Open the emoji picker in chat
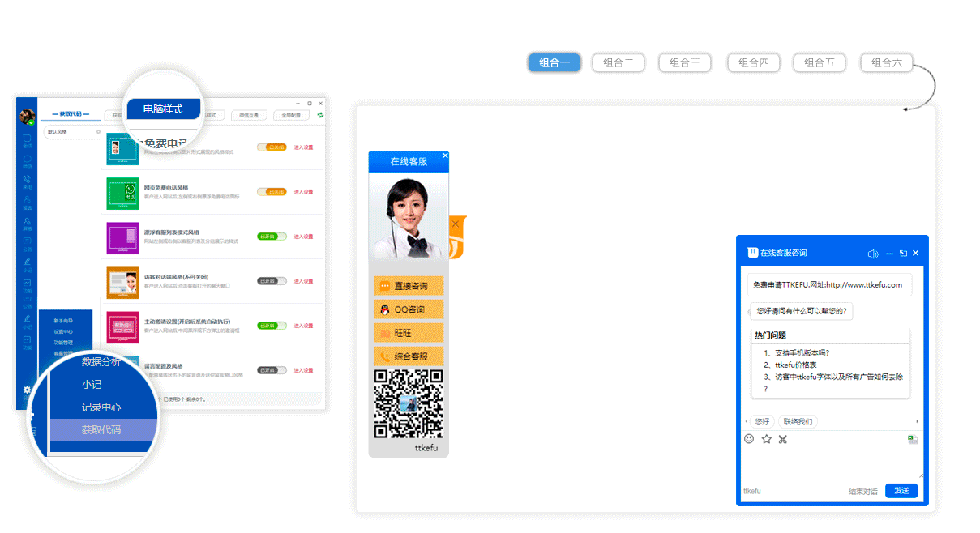980x533 pixels. pos(749,439)
